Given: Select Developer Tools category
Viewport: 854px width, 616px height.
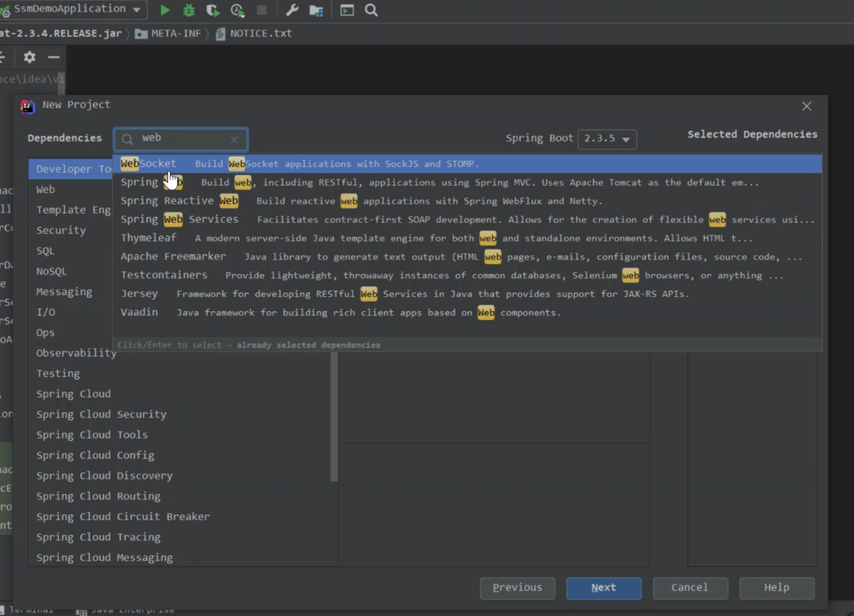Looking at the screenshot, I should pos(71,169).
